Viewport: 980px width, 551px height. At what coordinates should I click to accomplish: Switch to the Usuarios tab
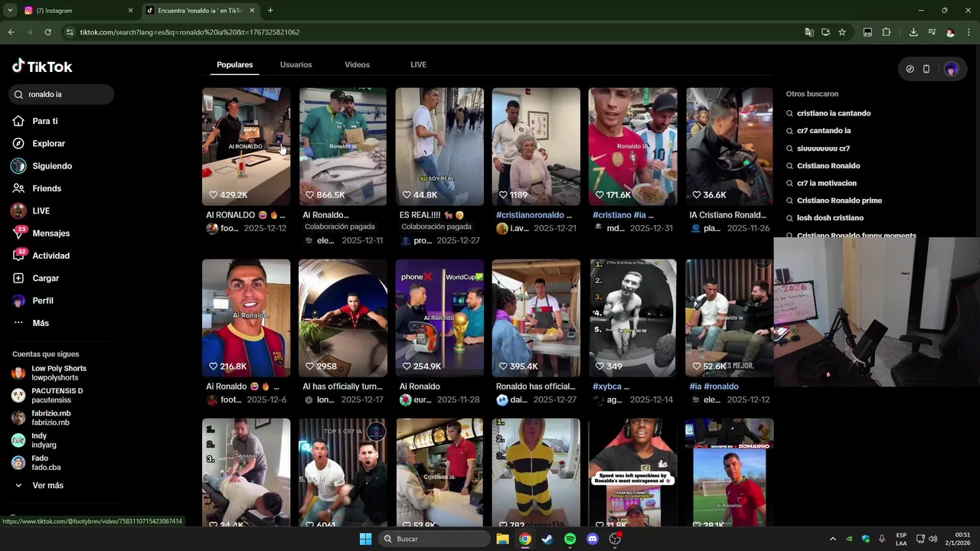coord(296,65)
